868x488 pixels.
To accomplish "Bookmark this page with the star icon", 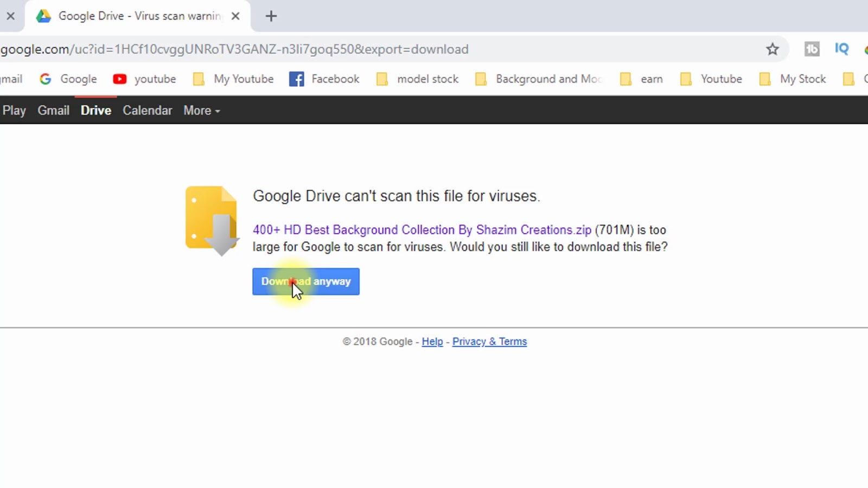I will 773,49.
